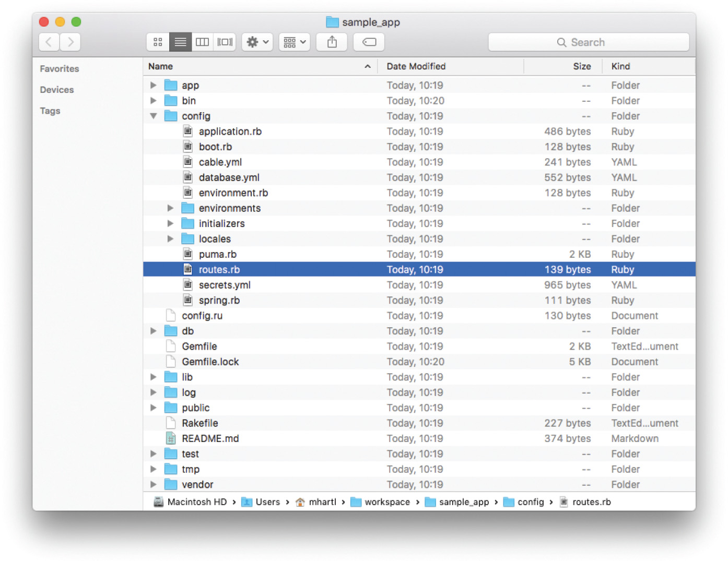The image size is (728, 561).
Task: Expand the db folder
Action: click(153, 331)
